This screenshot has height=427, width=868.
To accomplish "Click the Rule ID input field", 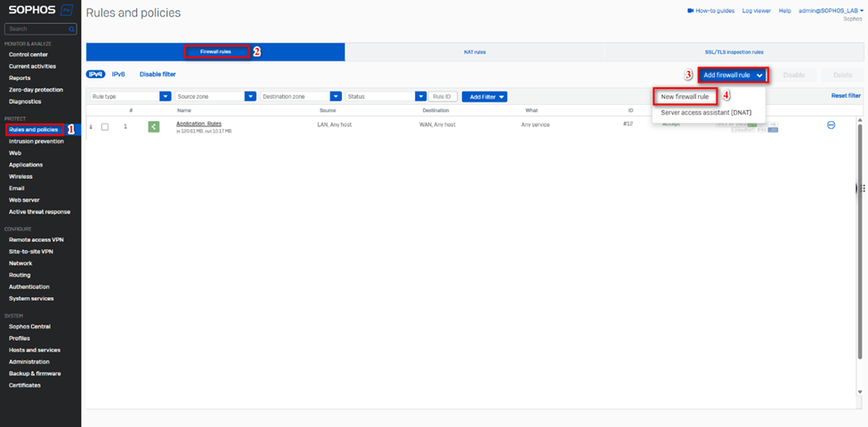I will pyautogui.click(x=442, y=96).
